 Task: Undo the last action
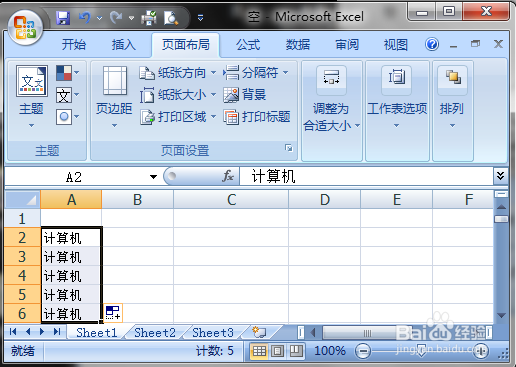(85, 18)
